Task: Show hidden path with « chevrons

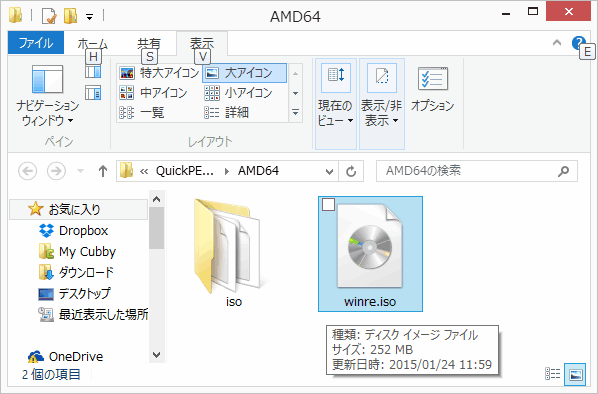Action: tap(144, 171)
